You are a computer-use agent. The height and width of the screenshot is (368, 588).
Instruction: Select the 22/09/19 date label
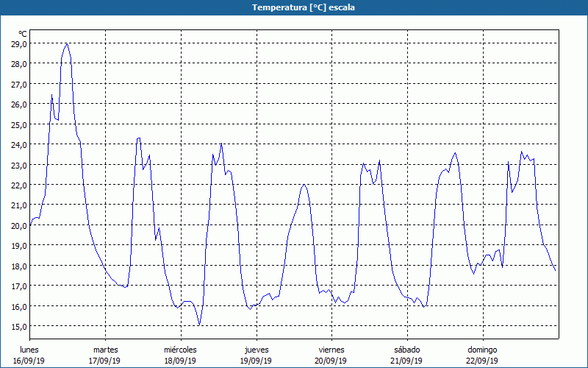point(482,361)
